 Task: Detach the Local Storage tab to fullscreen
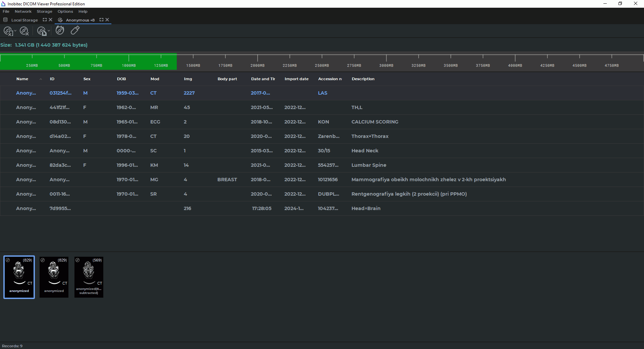45,20
